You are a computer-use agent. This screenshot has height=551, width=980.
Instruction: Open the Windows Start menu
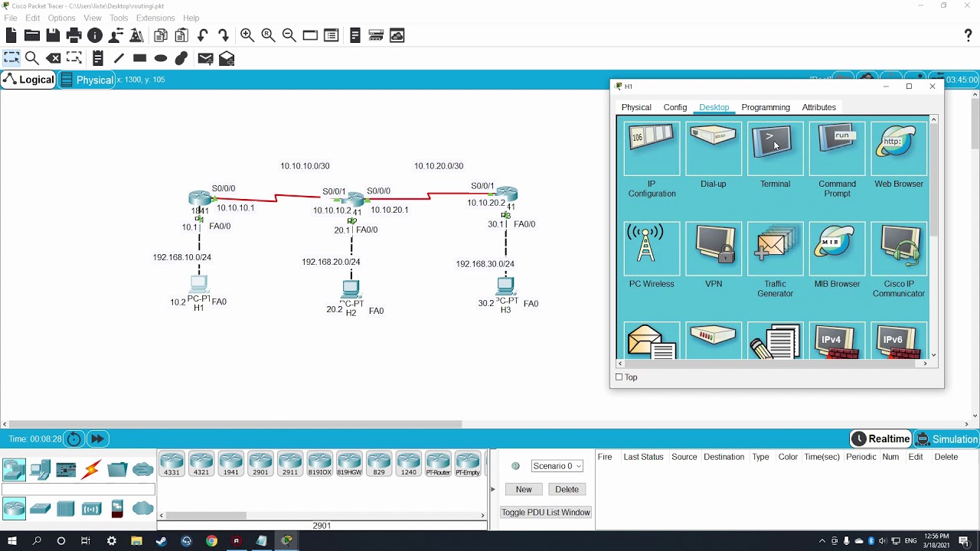(11, 540)
